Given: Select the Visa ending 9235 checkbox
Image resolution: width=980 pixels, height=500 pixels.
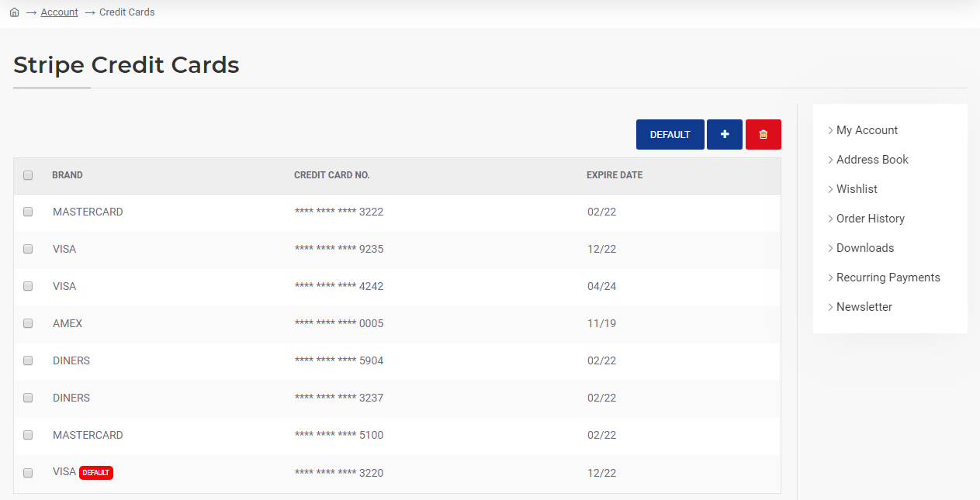Looking at the screenshot, I should (28, 249).
